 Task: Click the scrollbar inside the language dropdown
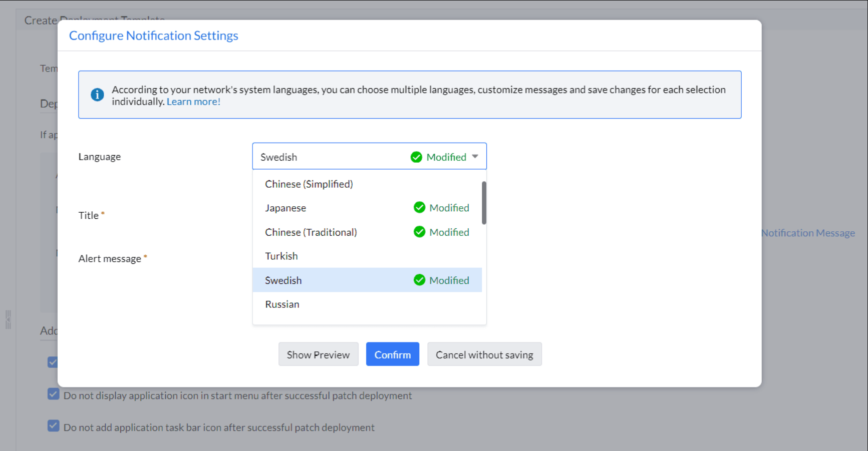[x=483, y=203]
